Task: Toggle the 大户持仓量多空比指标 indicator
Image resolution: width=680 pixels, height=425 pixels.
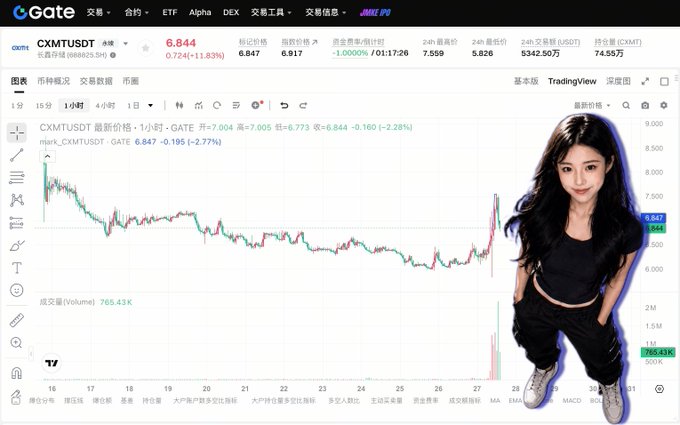Action: tap(284, 400)
